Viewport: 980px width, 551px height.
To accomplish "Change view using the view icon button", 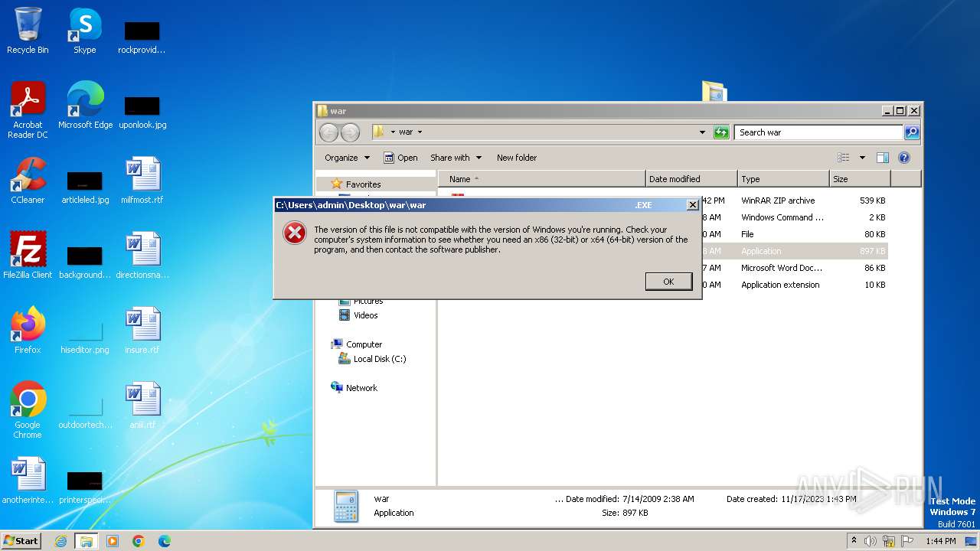I will coord(844,158).
